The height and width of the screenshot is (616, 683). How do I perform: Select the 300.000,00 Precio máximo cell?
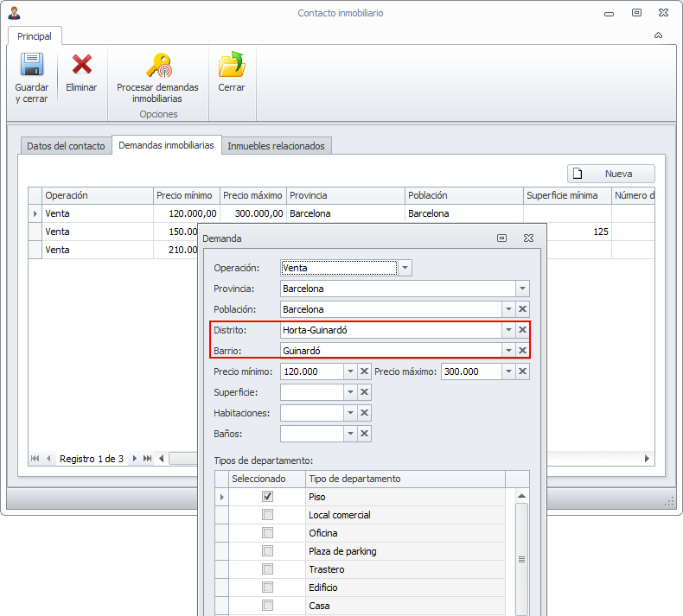[x=253, y=213]
